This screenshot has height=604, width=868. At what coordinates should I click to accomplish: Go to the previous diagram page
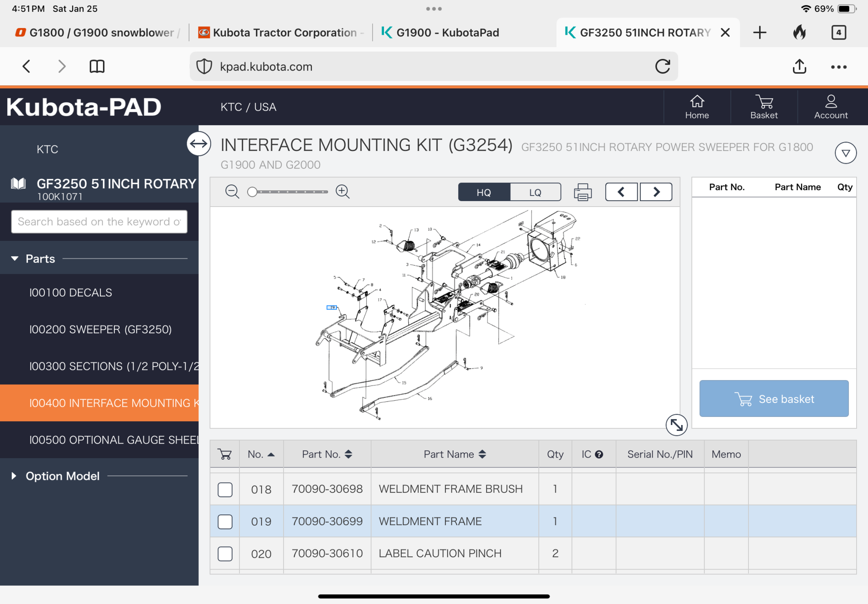(x=621, y=192)
